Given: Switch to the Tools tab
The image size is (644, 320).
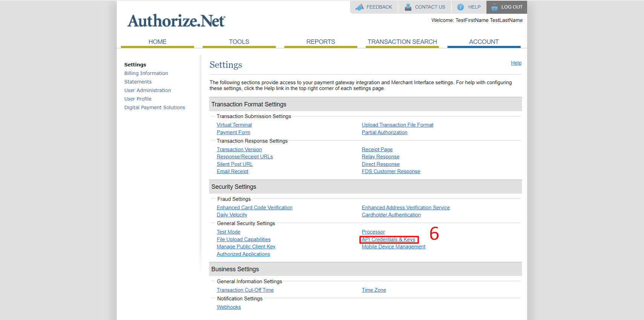Looking at the screenshot, I should tap(239, 42).
